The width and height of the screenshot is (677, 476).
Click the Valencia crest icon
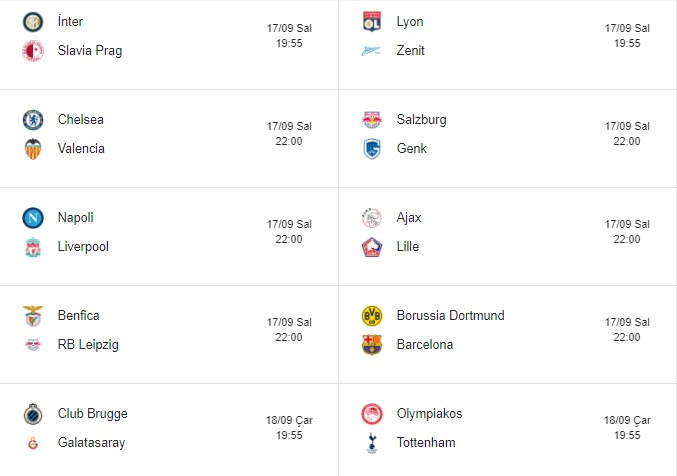pyautogui.click(x=33, y=149)
